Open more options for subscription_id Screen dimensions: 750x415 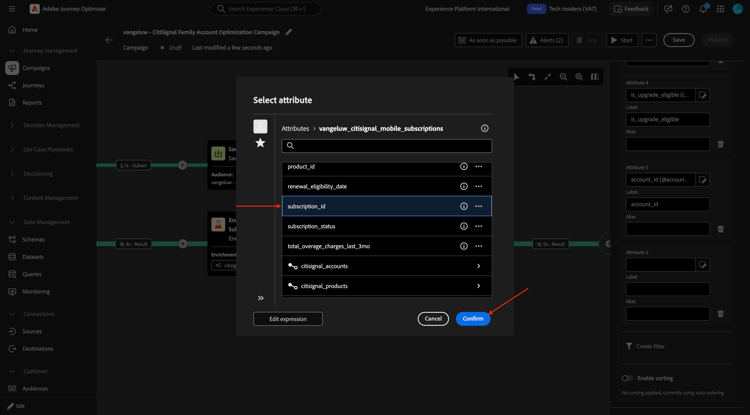tap(478, 206)
